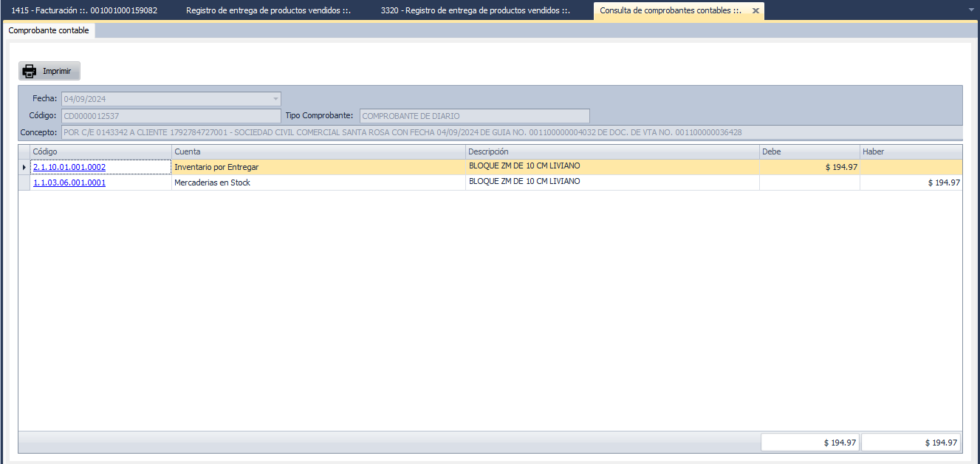The height and width of the screenshot is (464, 980).
Task: Switch to the 1415 - Facturación tab
Action: tap(84, 10)
